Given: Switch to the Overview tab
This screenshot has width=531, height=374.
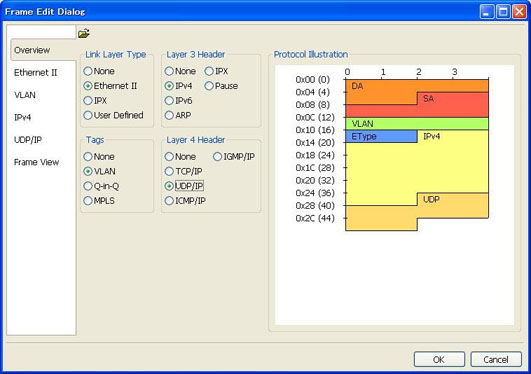Looking at the screenshot, I should pos(43,50).
